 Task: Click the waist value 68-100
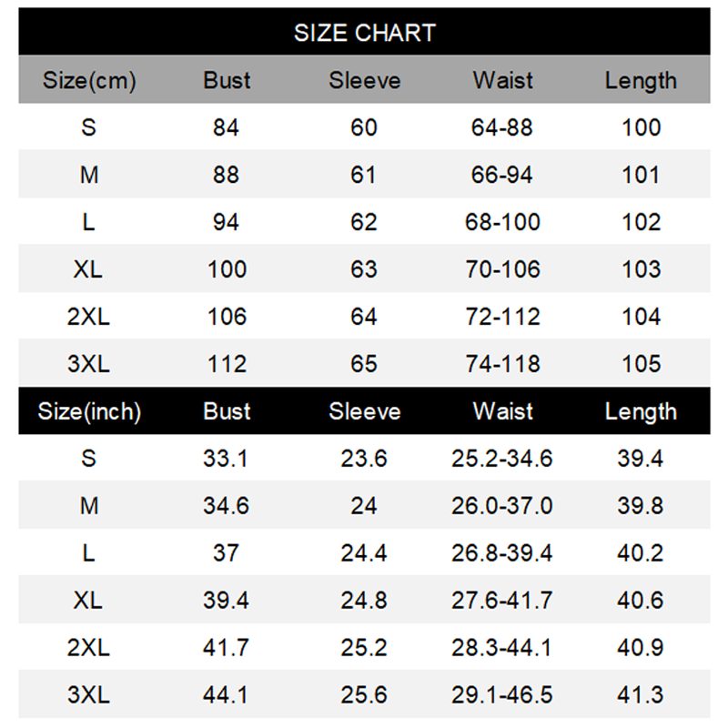501,222
